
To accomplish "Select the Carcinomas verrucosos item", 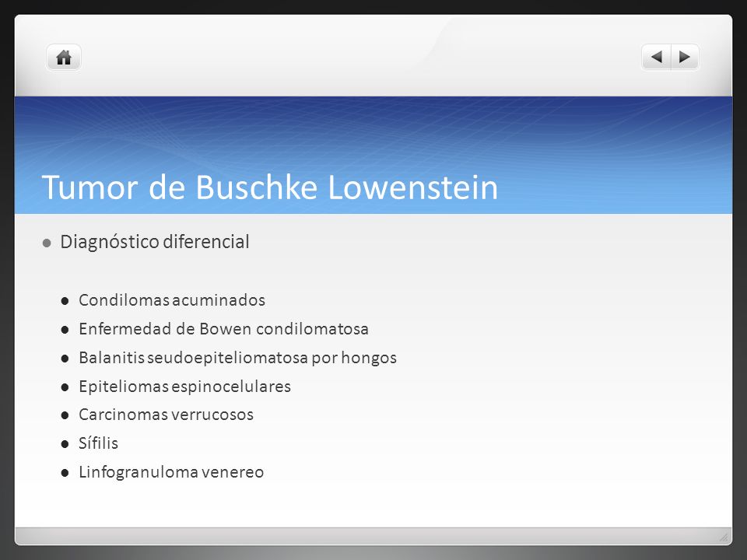I will pos(166,415).
